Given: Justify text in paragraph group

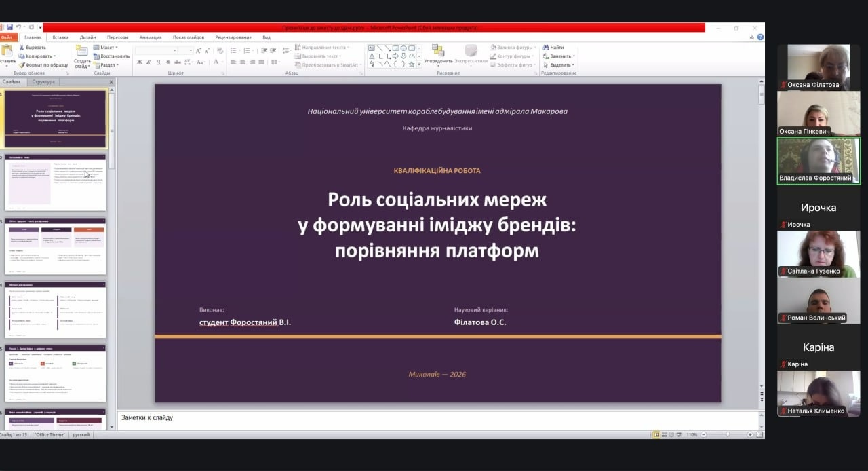Looking at the screenshot, I should pyautogui.click(x=261, y=62).
